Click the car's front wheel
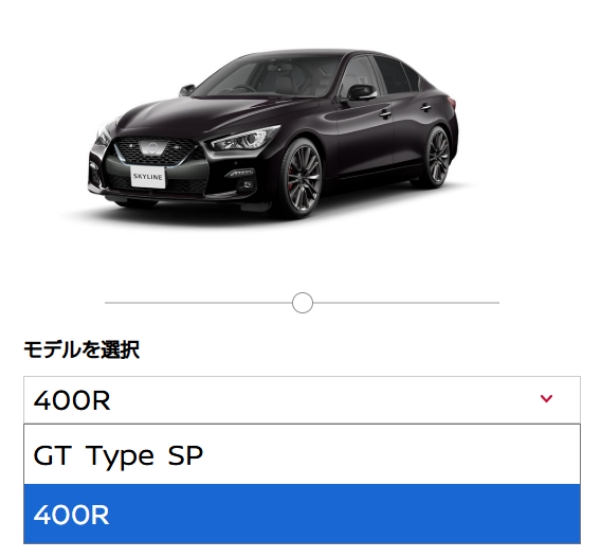This screenshot has width=602, height=558. click(302, 177)
